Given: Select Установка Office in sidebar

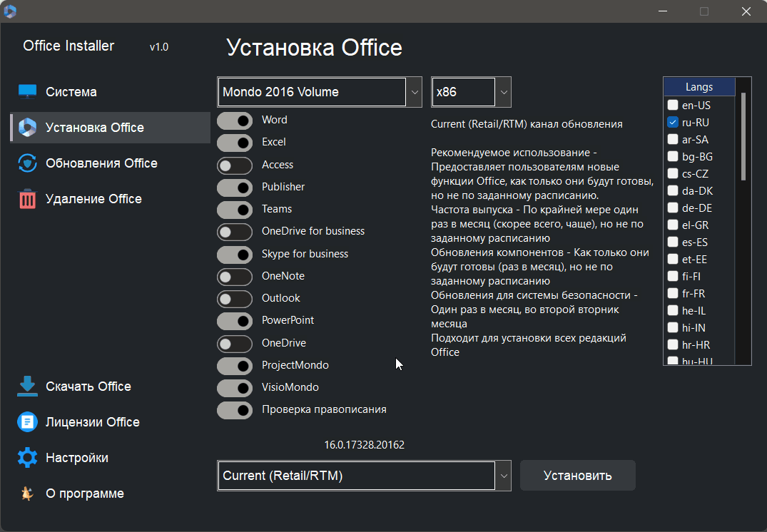Looking at the screenshot, I should click(x=110, y=127).
